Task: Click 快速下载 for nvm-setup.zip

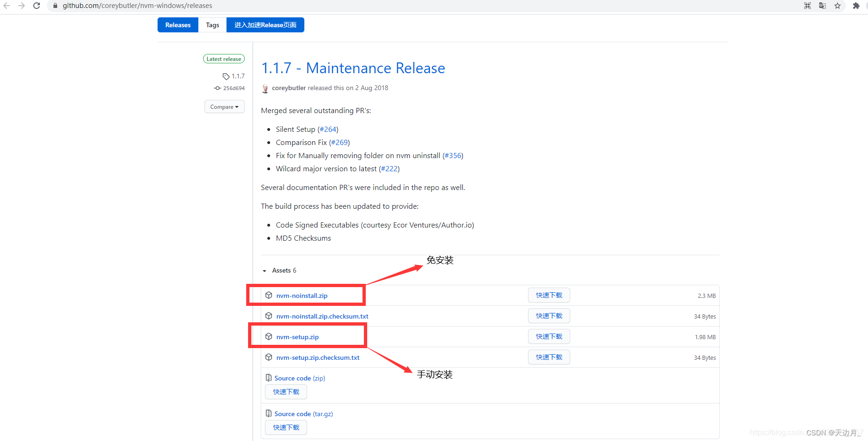Action: tap(549, 336)
